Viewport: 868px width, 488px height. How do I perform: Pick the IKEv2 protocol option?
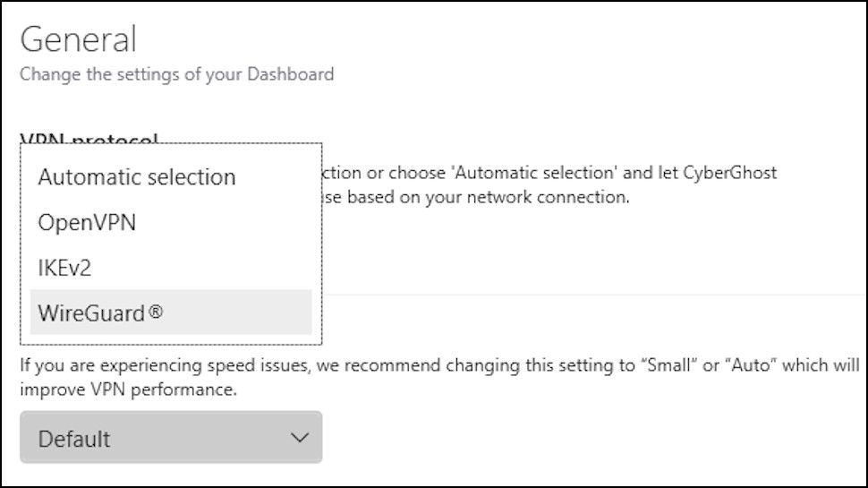(x=64, y=268)
